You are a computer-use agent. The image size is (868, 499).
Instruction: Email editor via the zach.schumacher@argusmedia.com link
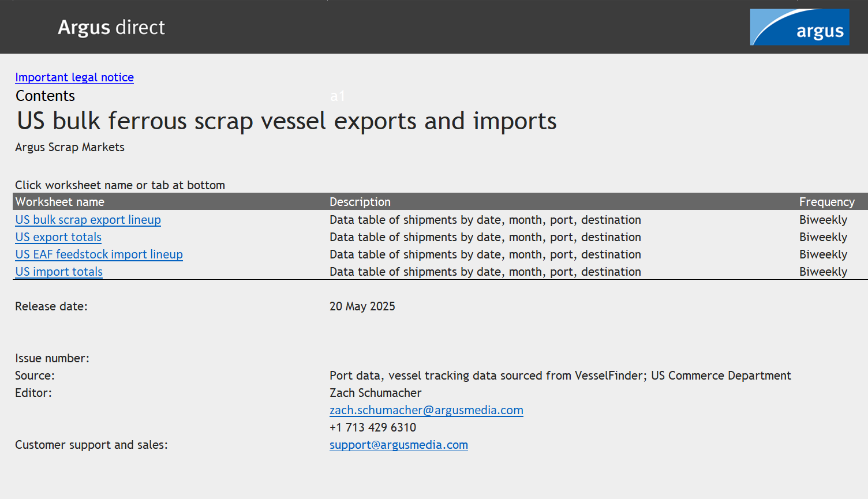426,410
